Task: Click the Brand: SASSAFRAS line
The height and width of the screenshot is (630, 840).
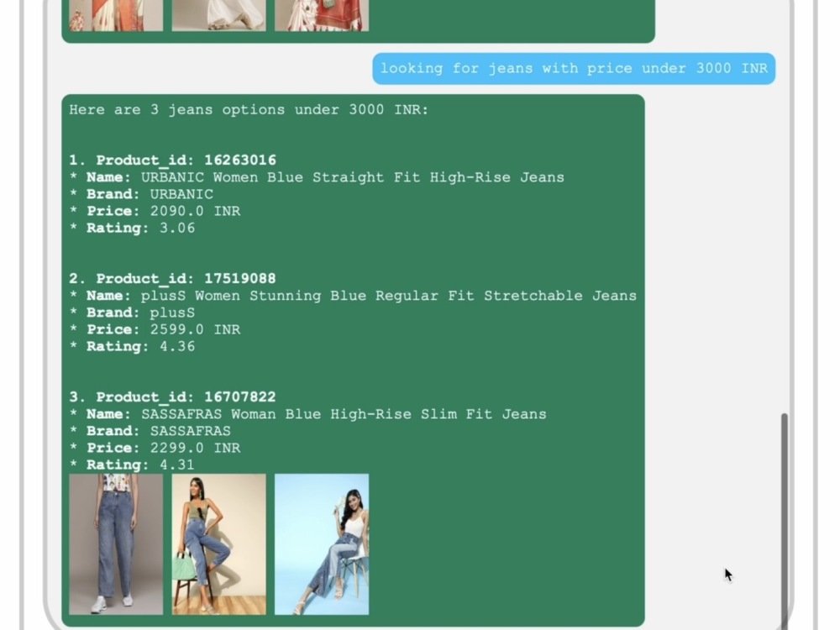Action: pyautogui.click(x=150, y=431)
